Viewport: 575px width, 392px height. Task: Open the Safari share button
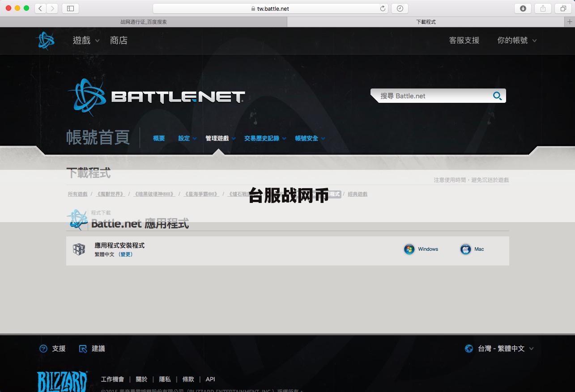click(543, 8)
